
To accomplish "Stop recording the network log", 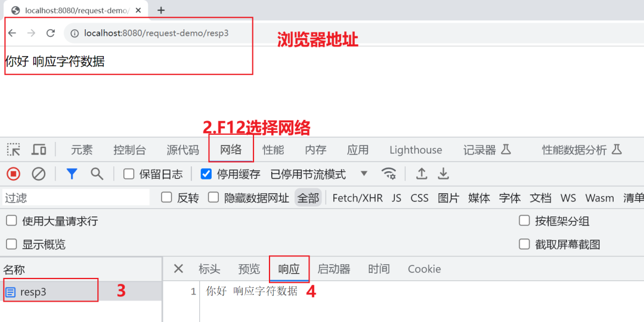I will (x=14, y=174).
